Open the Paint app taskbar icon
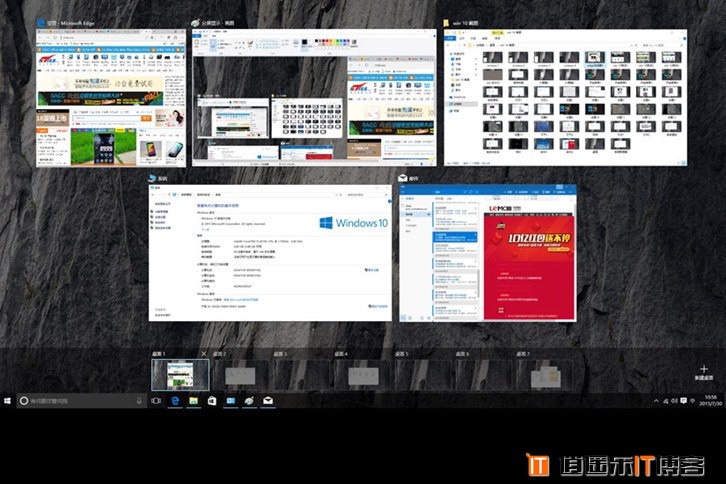The image size is (726, 484). pos(249,401)
